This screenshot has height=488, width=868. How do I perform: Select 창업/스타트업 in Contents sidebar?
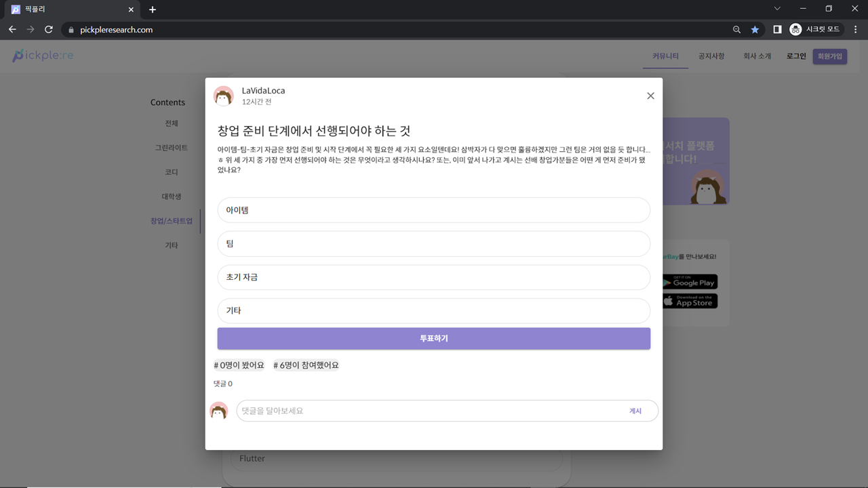coord(172,221)
